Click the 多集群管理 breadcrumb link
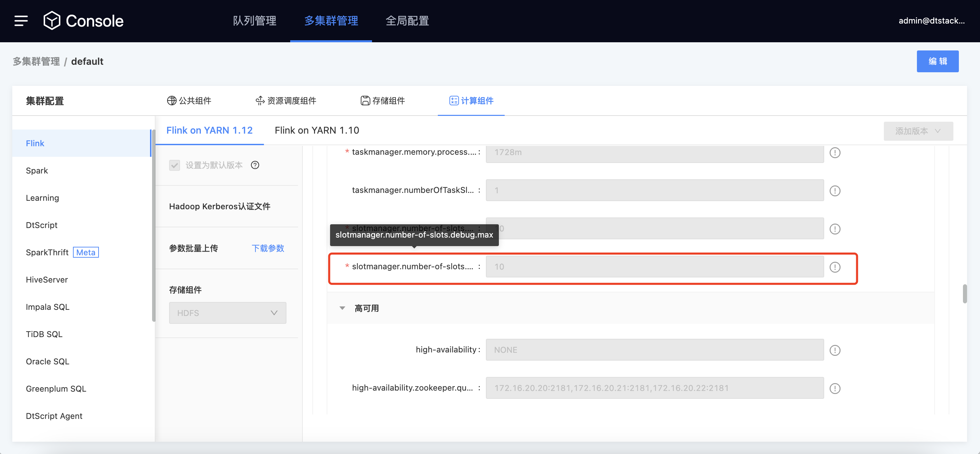The width and height of the screenshot is (980, 454). (36, 61)
